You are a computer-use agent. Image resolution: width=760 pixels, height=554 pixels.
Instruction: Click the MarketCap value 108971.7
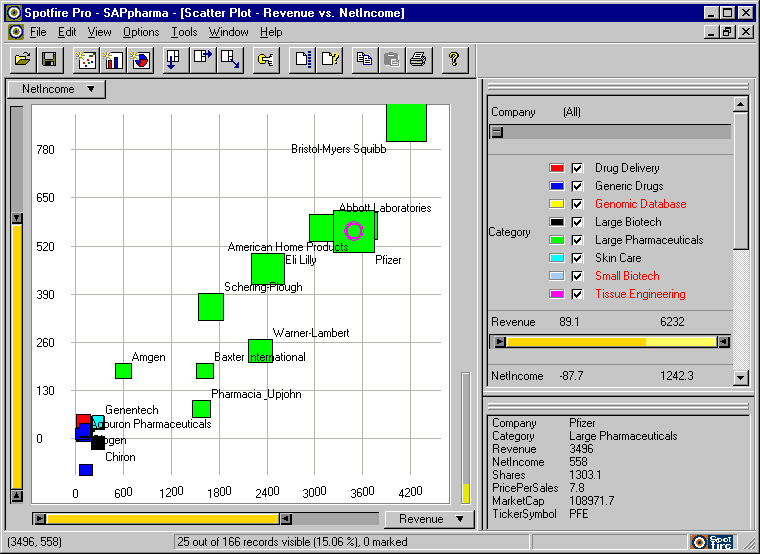[x=591, y=501]
